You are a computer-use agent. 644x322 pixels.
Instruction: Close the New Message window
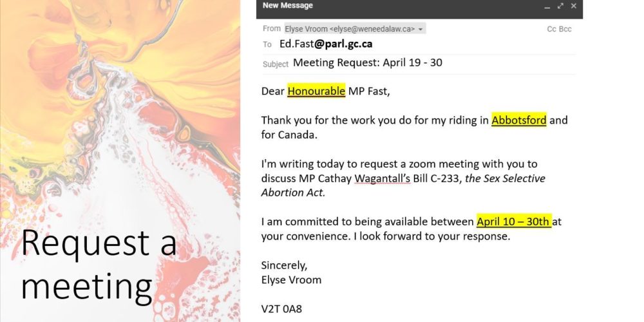573,6
